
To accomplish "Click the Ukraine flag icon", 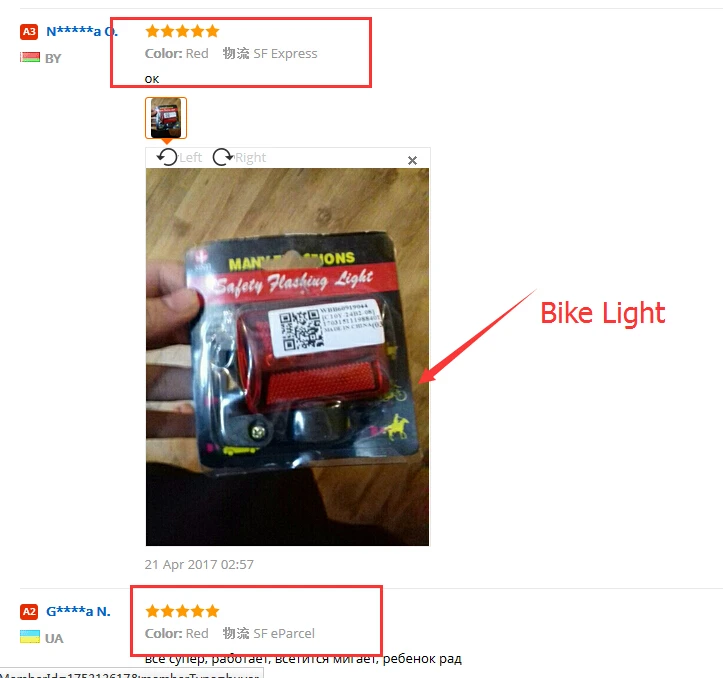I will [x=30, y=637].
